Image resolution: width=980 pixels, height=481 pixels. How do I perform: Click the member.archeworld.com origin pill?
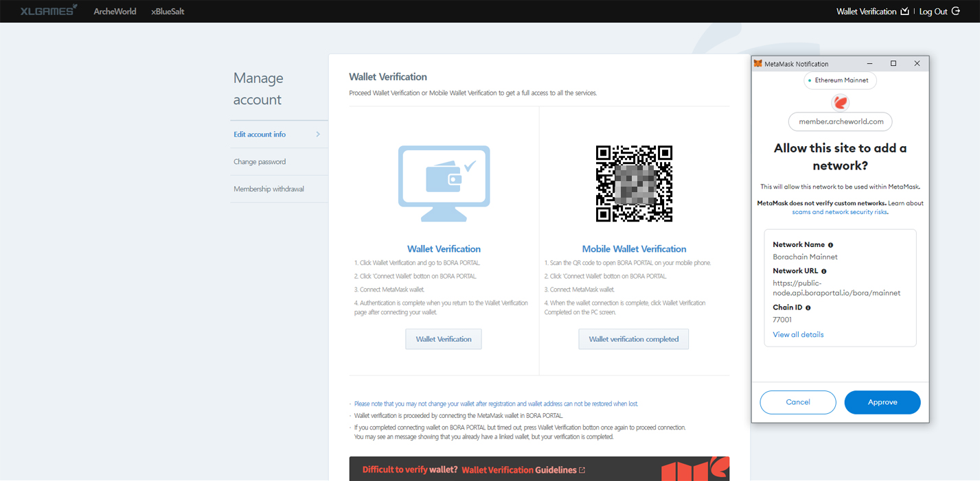(841, 121)
